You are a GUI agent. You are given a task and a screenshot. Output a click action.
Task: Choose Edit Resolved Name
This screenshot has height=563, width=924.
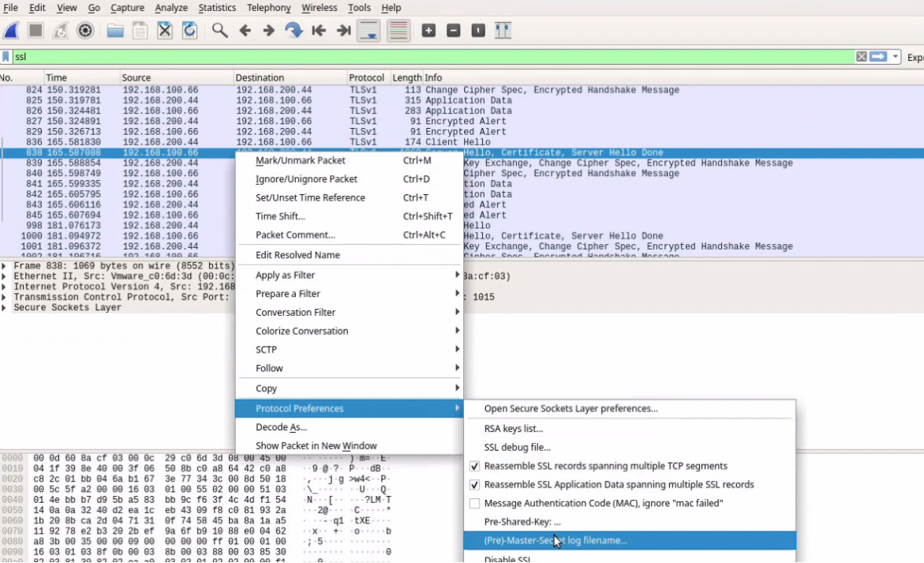(x=349, y=255)
